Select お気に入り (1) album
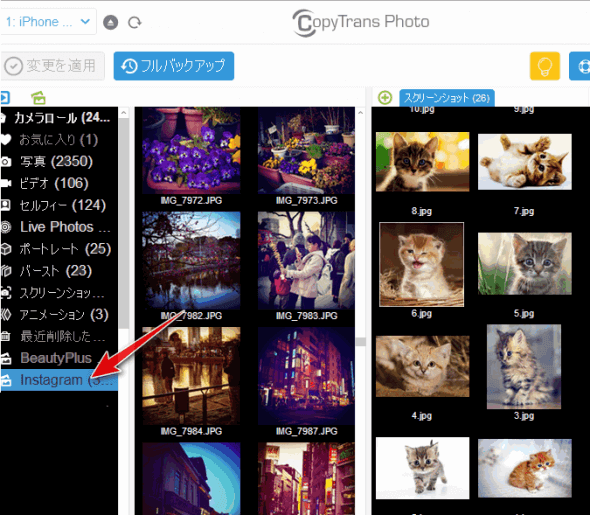 coord(59,140)
